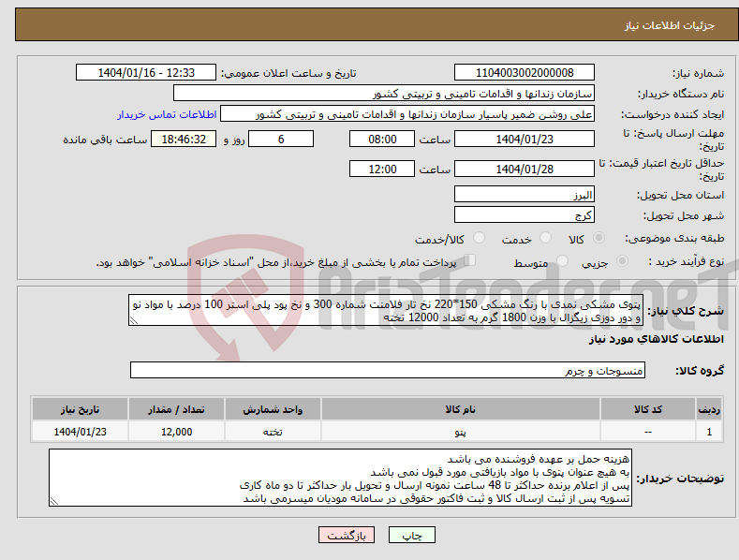Click the table need date cell 1404/01/23

click(x=81, y=432)
